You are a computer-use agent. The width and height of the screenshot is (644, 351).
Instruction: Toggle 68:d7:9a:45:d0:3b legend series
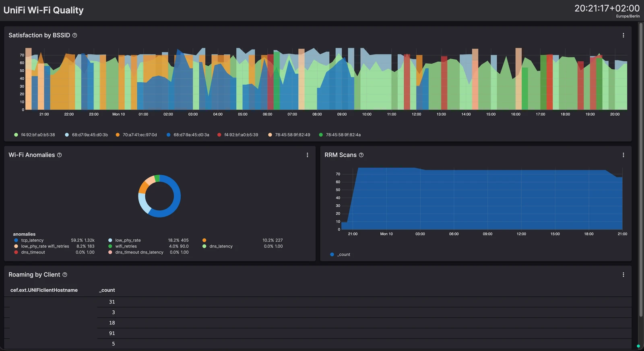86,135
